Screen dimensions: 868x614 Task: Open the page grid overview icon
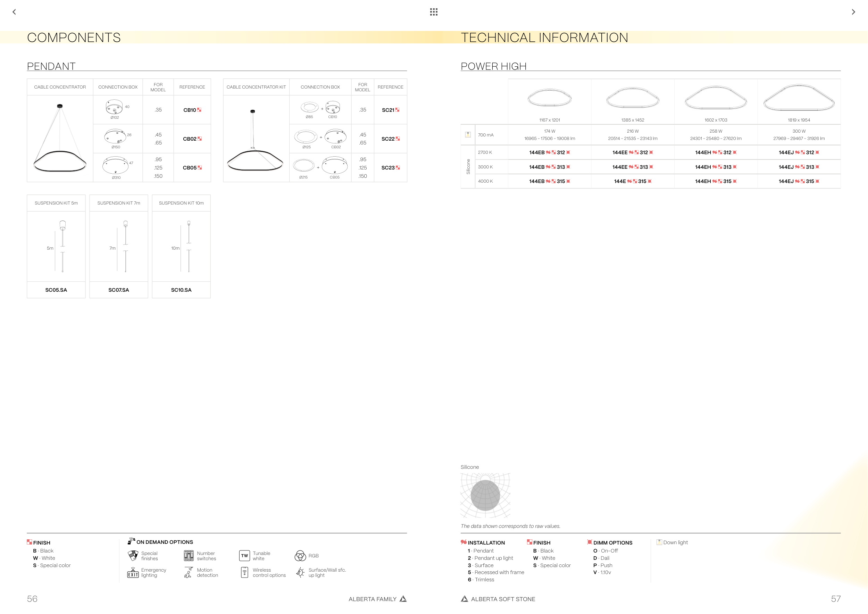[x=434, y=12]
